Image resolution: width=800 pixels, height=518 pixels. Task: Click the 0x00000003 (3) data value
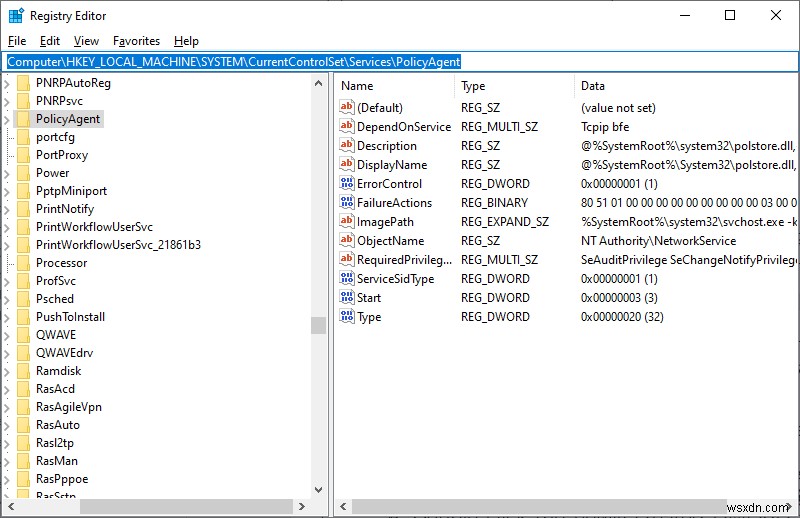coord(619,298)
